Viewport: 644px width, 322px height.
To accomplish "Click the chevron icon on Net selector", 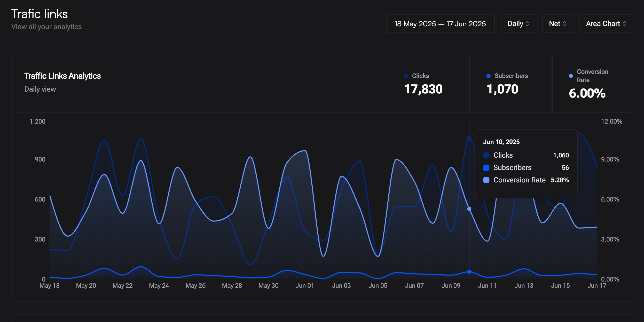I will (x=564, y=24).
